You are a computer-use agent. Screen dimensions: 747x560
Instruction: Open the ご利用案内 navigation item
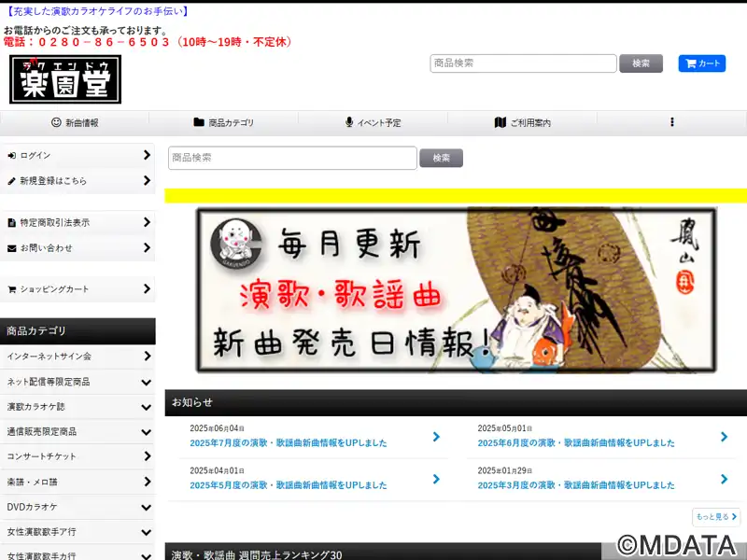pos(522,123)
